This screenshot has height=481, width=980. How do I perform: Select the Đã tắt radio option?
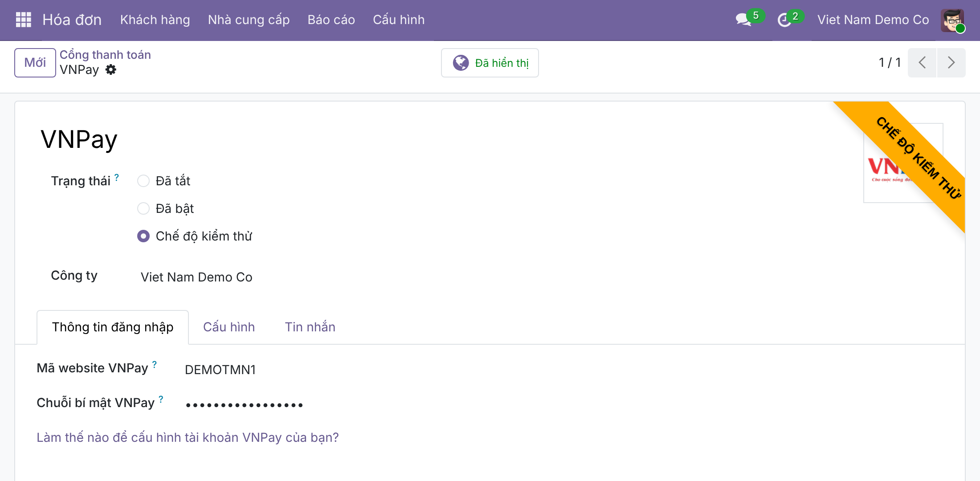(143, 181)
